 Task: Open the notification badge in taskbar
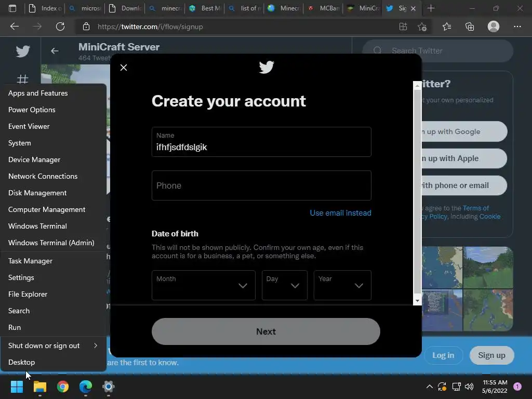pyautogui.click(x=517, y=387)
